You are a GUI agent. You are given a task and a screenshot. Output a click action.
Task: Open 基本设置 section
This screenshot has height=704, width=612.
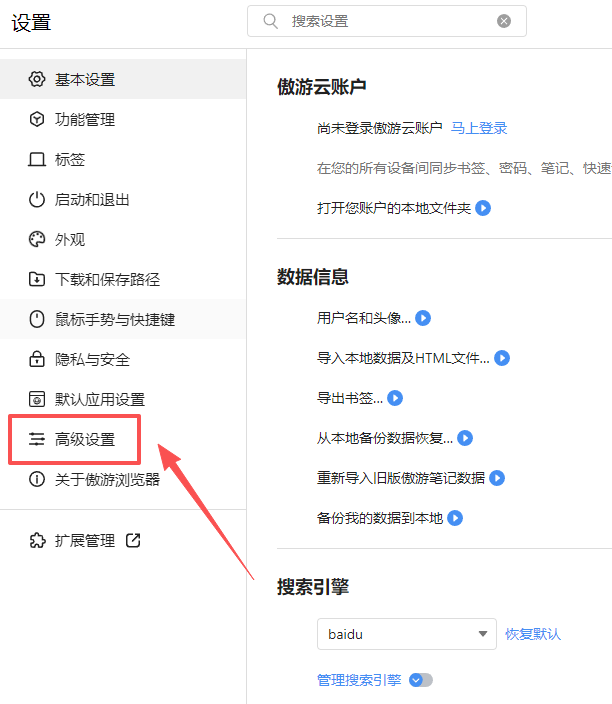pos(123,79)
